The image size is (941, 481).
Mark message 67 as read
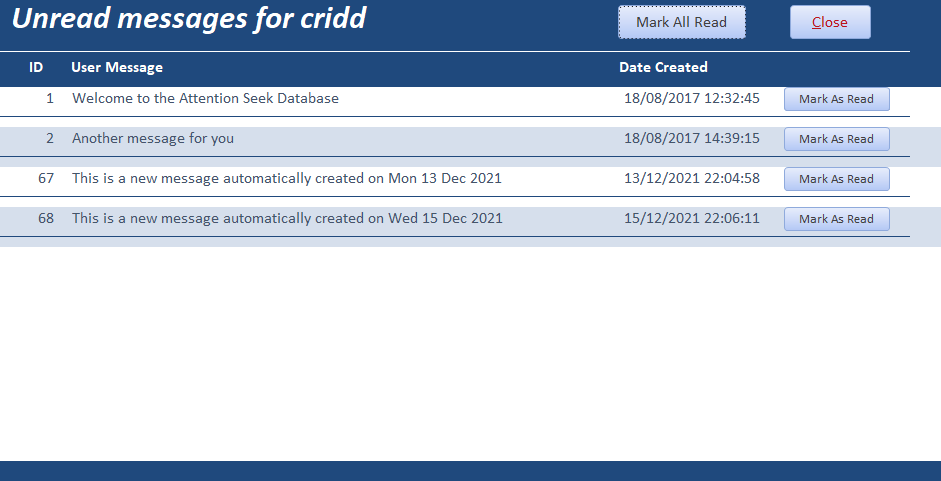click(837, 179)
